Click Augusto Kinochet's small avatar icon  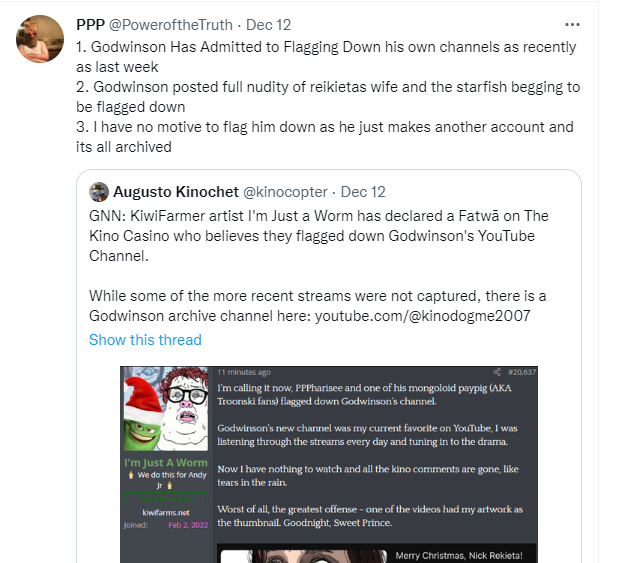pyautogui.click(x=99, y=192)
